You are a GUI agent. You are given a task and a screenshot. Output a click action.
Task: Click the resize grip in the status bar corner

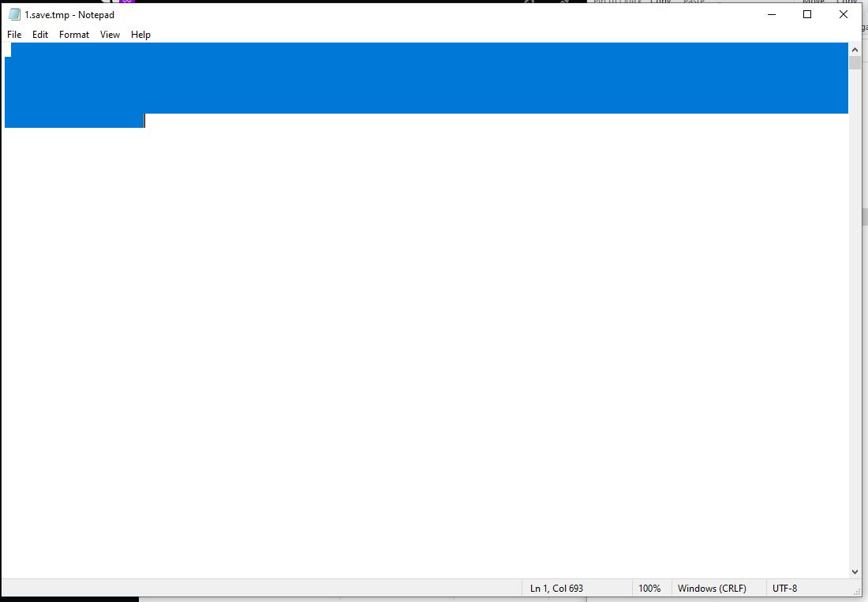pos(857,592)
